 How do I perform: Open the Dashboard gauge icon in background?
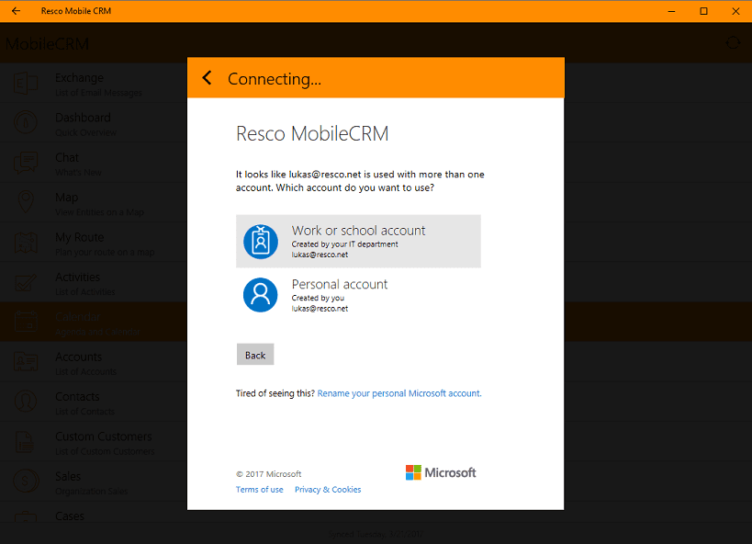point(26,123)
